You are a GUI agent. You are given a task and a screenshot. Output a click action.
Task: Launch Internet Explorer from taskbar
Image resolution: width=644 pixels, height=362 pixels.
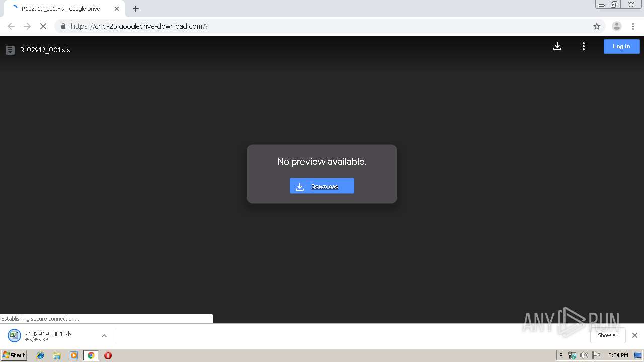pyautogui.click(x=40, y=355)
